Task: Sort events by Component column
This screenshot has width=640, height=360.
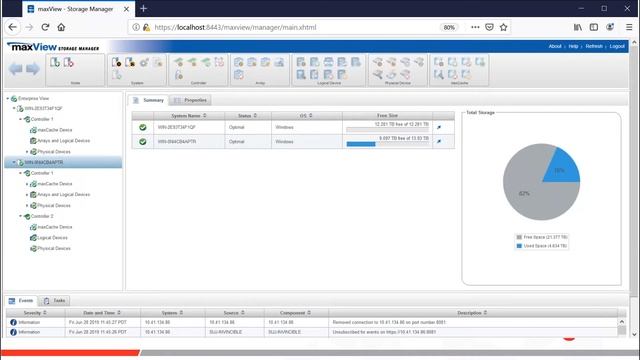Action: [296, 313]
